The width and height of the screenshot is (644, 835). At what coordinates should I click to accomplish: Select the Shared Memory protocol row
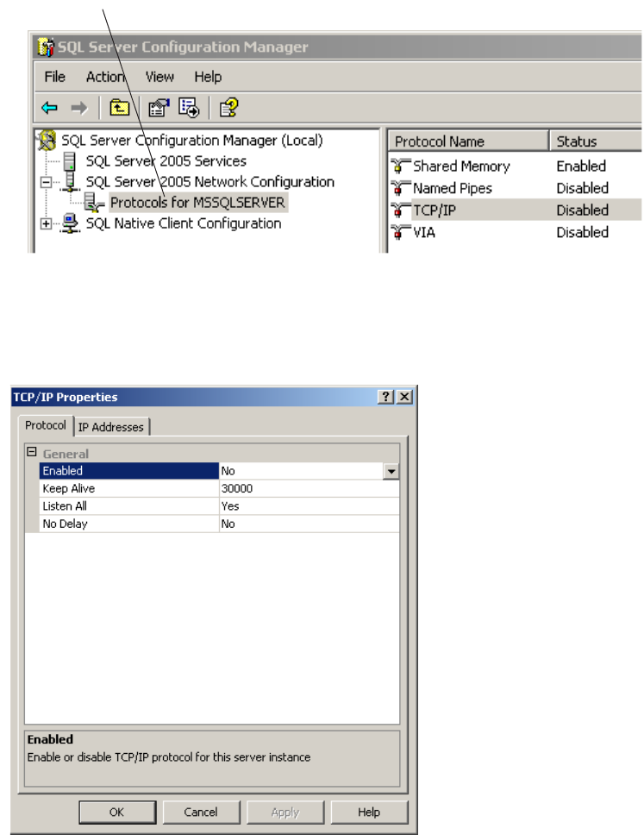(x=516, y=166)
